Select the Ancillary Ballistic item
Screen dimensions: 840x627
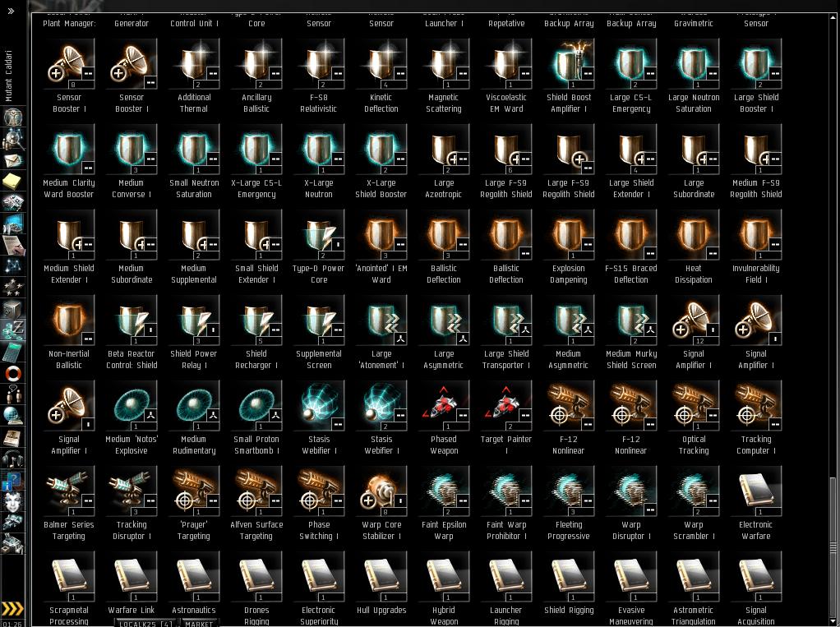point(256,63)
